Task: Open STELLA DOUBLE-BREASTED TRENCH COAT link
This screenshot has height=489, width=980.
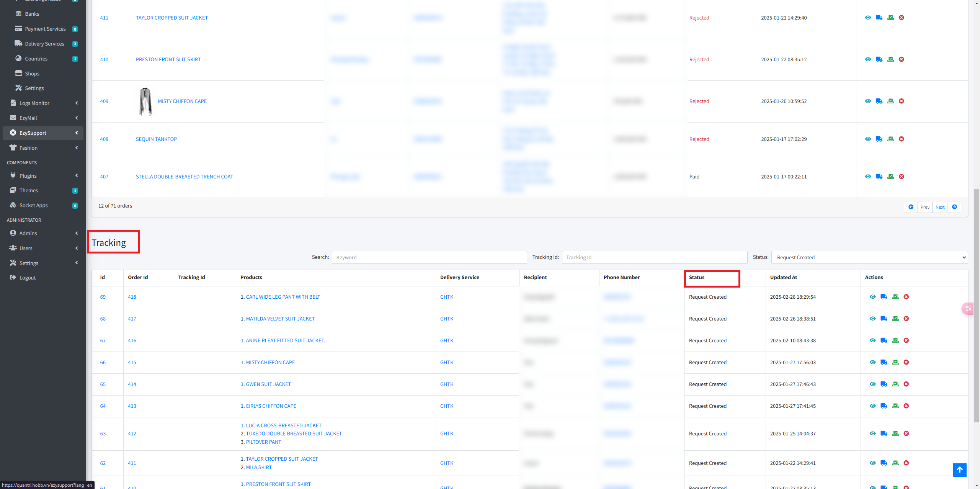Action: coord(184,177)
